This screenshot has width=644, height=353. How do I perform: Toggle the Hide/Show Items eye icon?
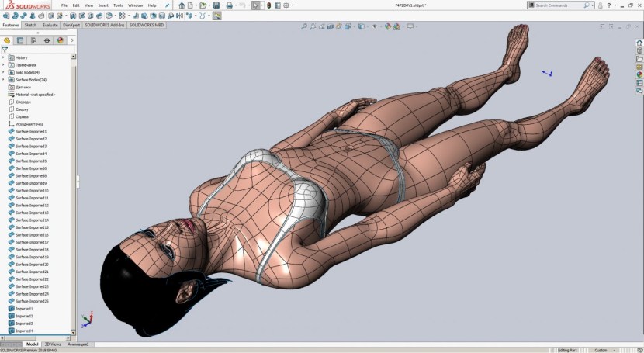pyautogui.click(x=376, y=26)
